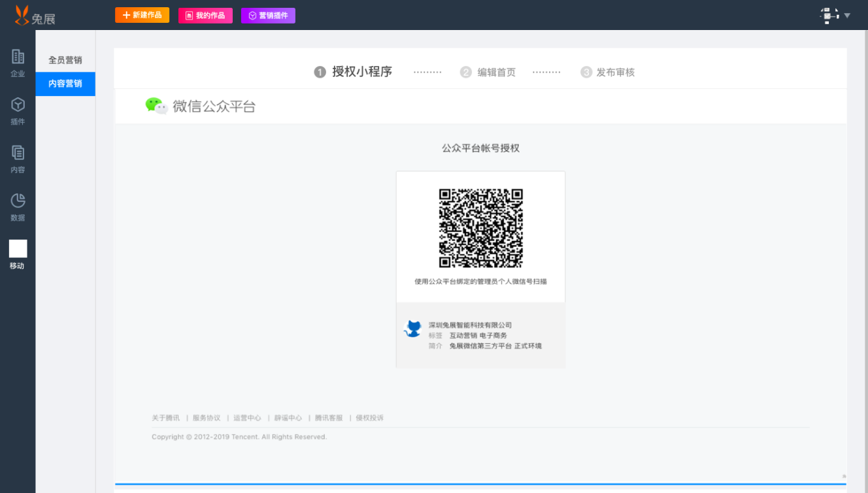Go to step 1 授权小程序
The image size is (868, 493).
pos(353,72)
